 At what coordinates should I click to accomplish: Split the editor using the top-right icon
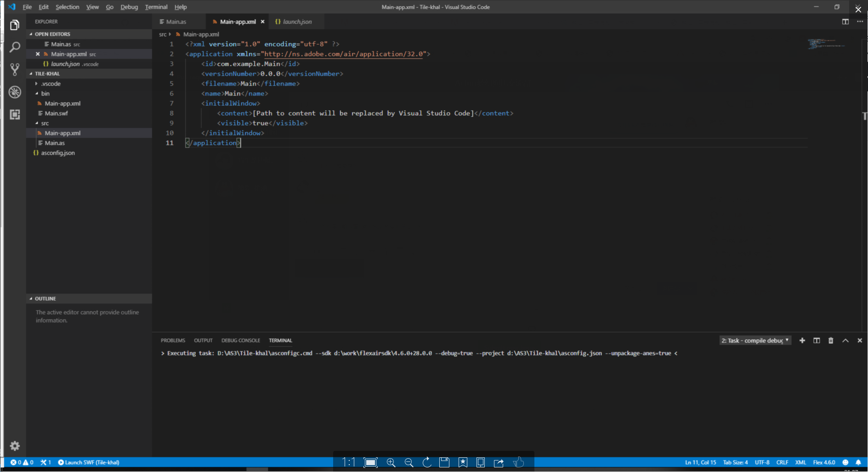(845, 22)
